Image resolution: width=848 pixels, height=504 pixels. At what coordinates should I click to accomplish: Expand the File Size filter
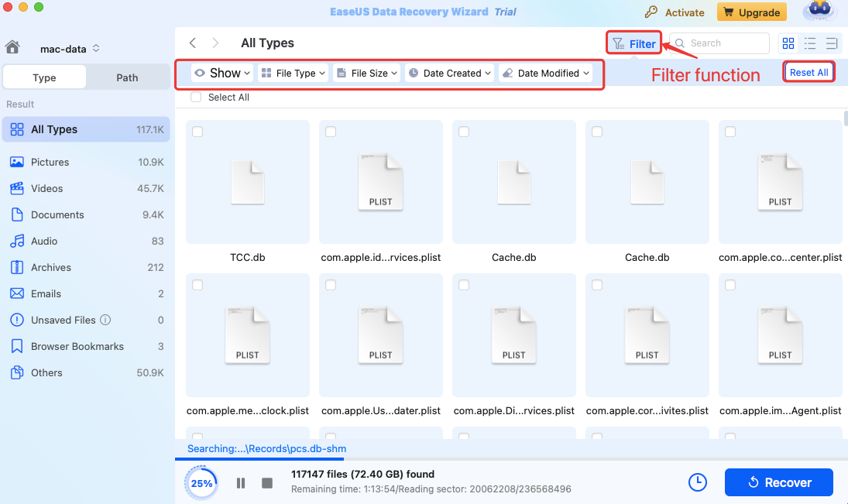(x=366, y=74)
